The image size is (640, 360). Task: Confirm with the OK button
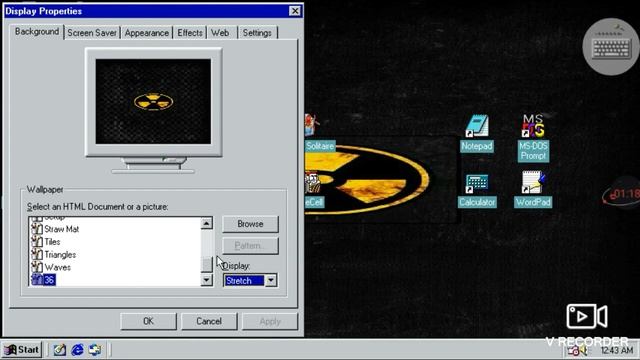(x=148, y=321)
